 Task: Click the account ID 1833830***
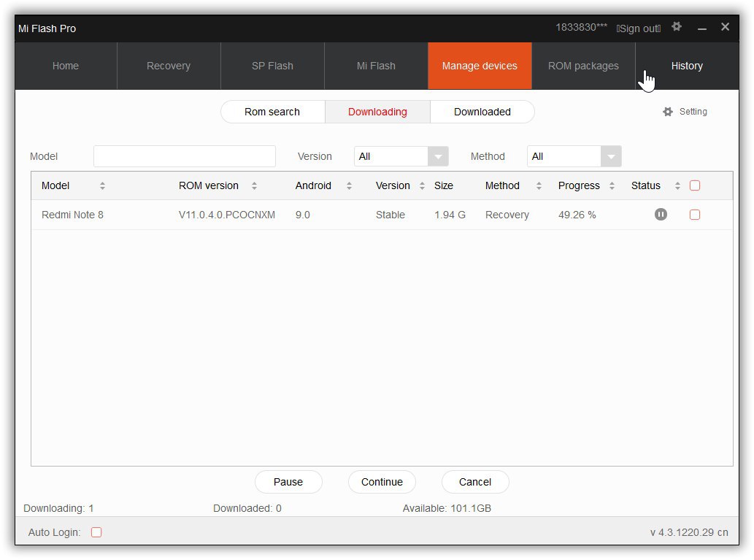click(581, 28)
